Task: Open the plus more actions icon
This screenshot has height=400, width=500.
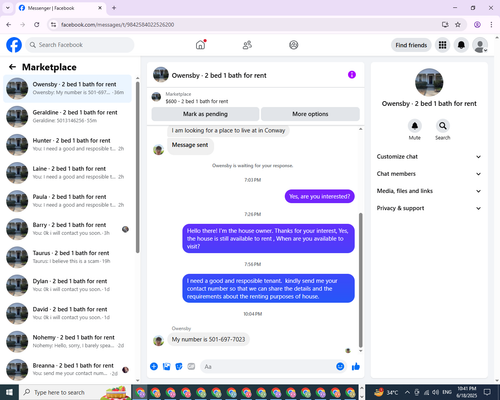Action: click(x=154, y=367)
